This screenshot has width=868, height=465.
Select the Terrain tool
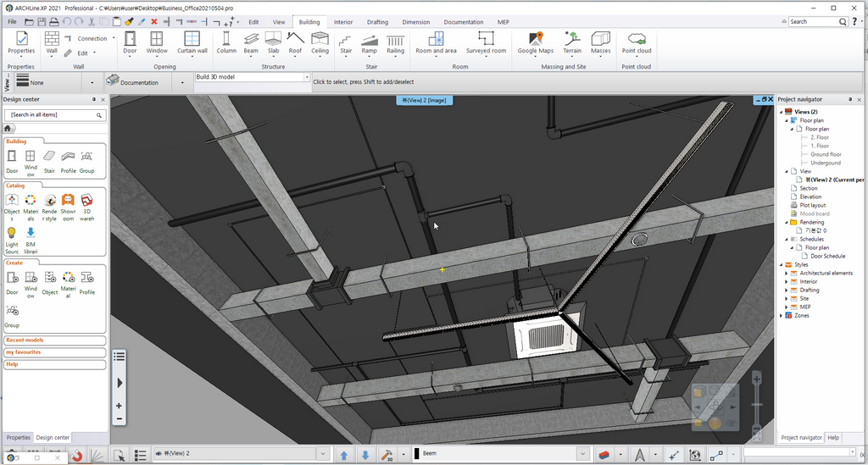[572, 43]
